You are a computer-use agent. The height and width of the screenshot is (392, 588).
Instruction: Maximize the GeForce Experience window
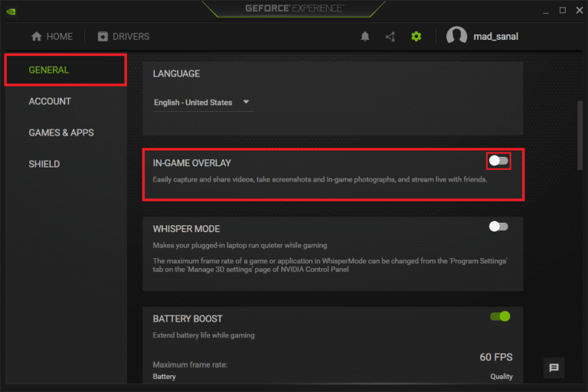coord(563,11)
